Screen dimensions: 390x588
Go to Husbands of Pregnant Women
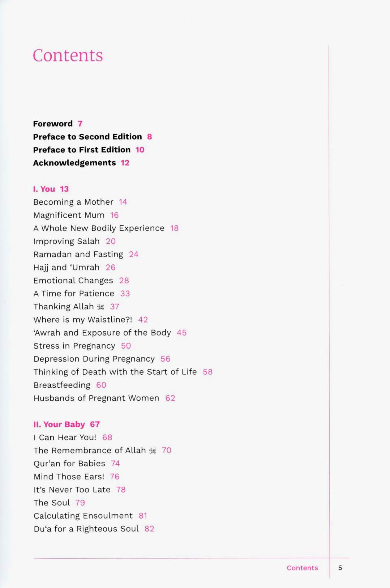point(96,398)
